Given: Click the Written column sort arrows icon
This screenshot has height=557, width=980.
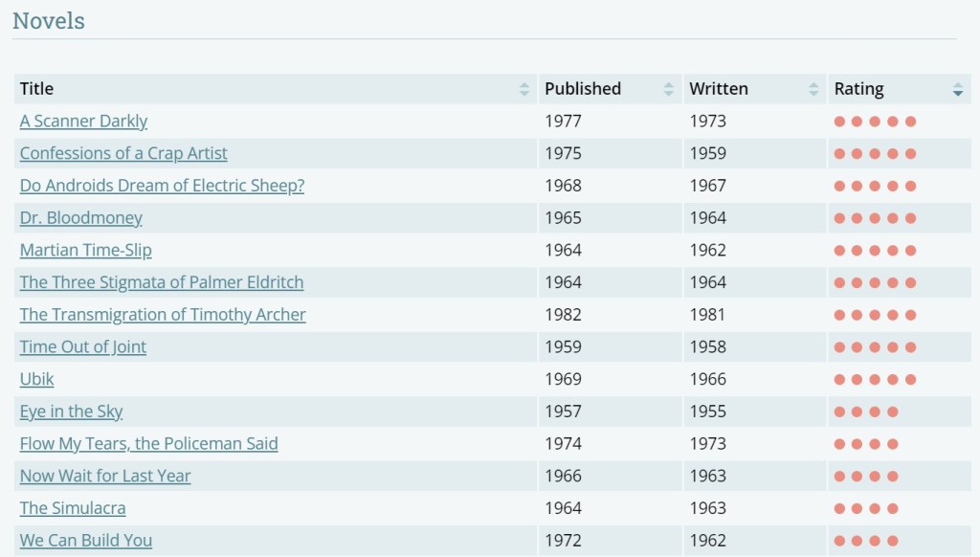Looking at the screenshot, I should [x=813, y=89].
